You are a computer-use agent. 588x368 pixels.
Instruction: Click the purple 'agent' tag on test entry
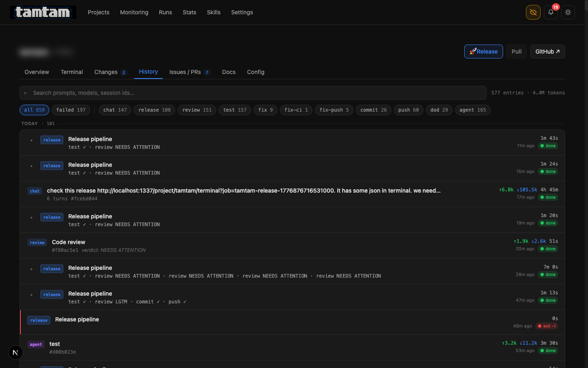coord(36,344)
